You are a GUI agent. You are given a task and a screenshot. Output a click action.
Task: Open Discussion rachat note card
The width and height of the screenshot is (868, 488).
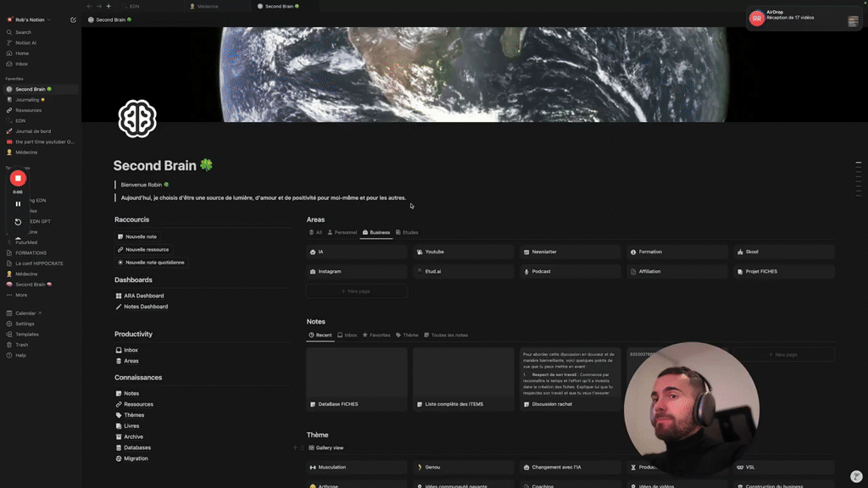[x=570, y=379]
